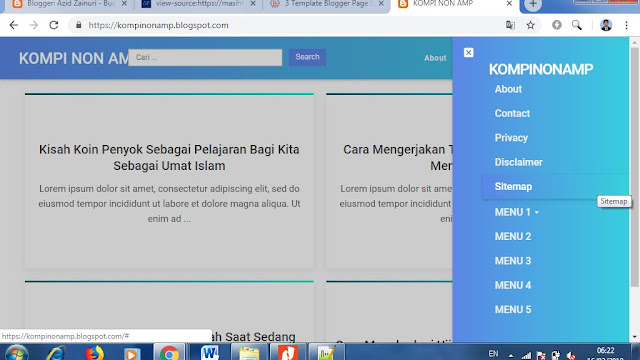Open the Chrome three-dot menu
The height and width of the screenshot is (360, 640).
[627, 25]
